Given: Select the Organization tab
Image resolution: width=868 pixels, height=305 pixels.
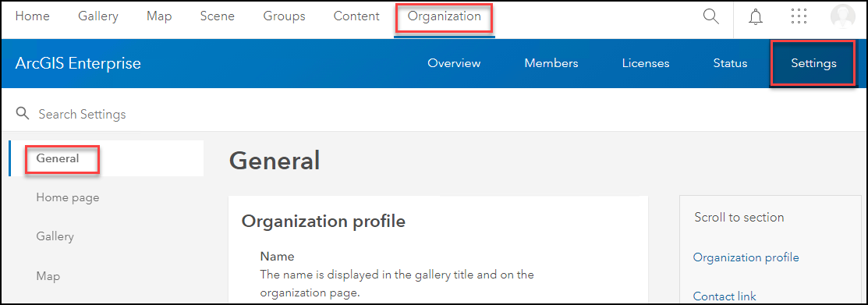Looking at the screenshot, I should click(445, 16).
